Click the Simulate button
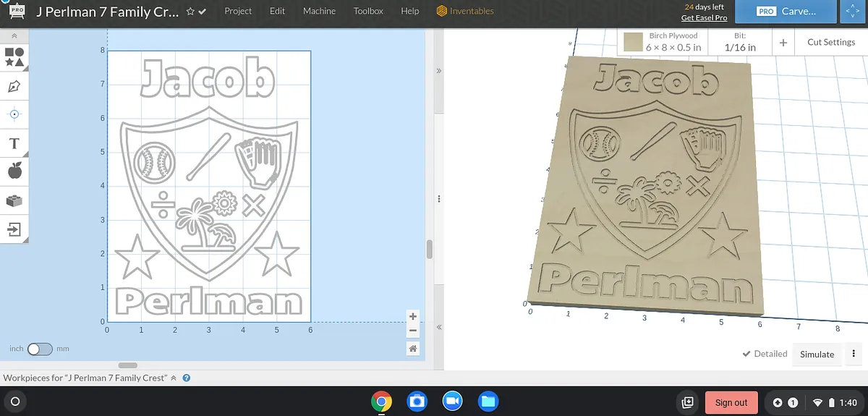The height and width of the screenshot is (416, 868). pyautogui.click(x=817, y=354)
